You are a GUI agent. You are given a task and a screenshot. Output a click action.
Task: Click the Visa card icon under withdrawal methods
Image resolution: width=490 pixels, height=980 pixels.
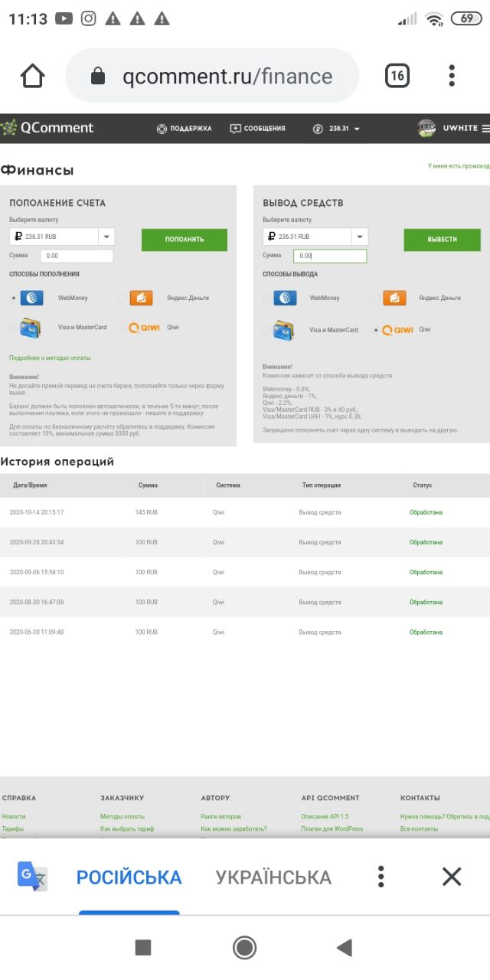284,330
